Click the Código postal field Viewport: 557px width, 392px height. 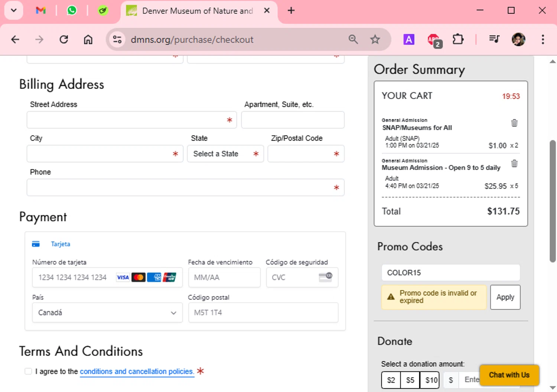(263, 313)
